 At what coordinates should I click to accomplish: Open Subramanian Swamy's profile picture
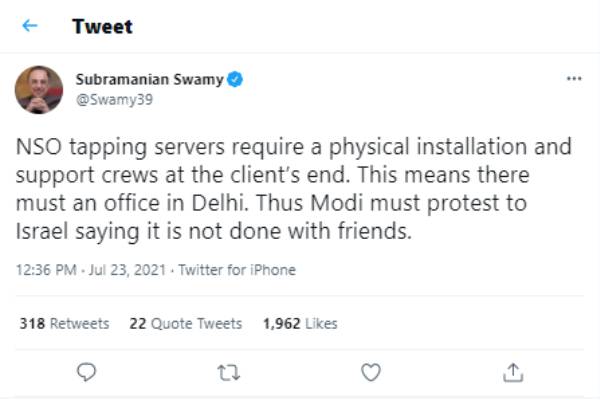[39, 90]
